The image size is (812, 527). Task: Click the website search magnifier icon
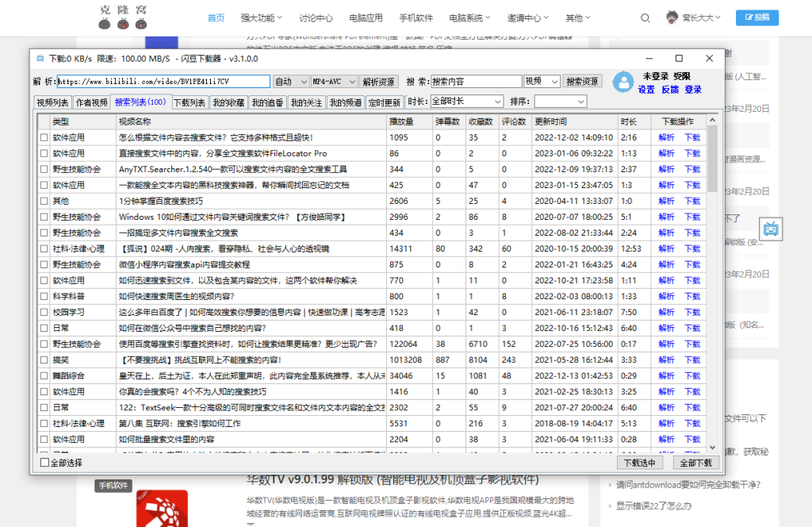pos(645,18)
